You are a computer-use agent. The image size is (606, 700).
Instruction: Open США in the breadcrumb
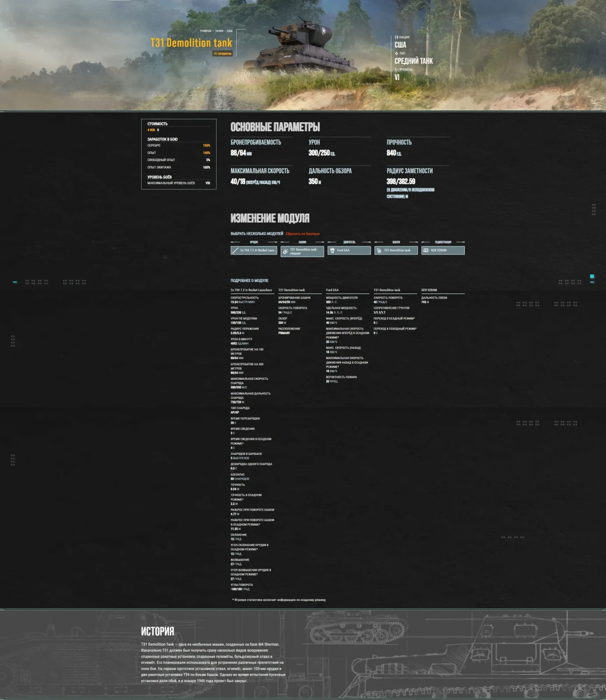(x=230, y=31)
